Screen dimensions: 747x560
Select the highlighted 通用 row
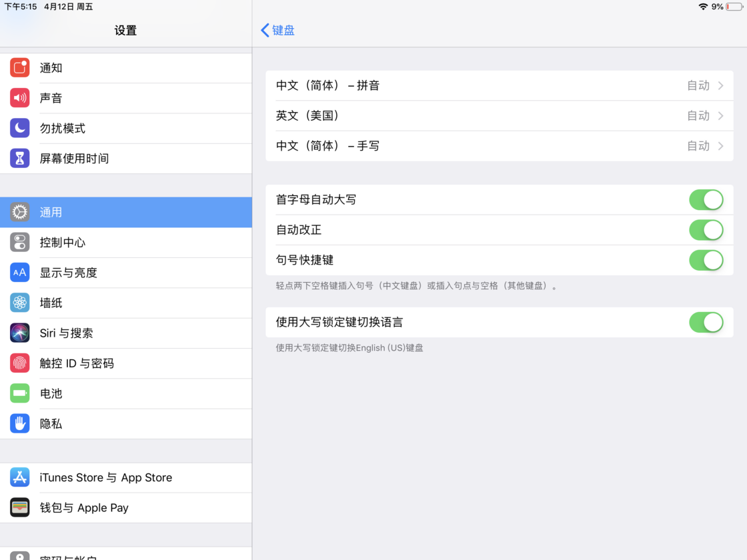click(x=126, y=213)
